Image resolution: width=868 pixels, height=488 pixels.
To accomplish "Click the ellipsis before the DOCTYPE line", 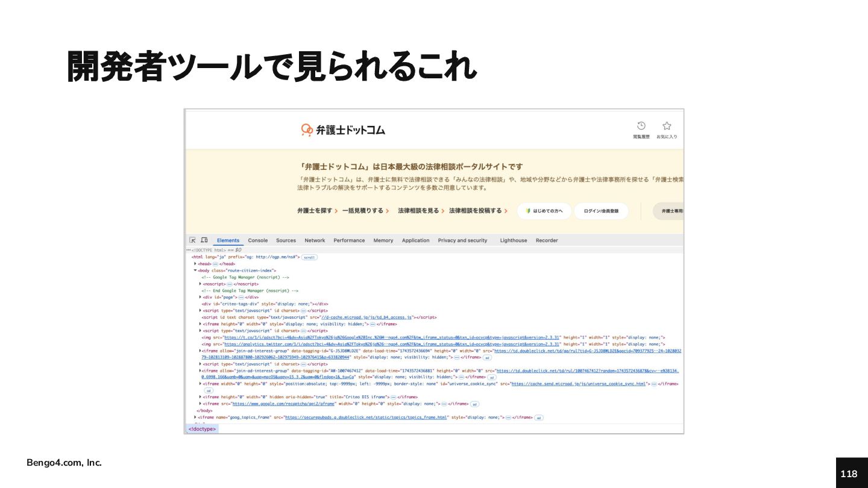I will pyautogui.click(x=188, y=250).
